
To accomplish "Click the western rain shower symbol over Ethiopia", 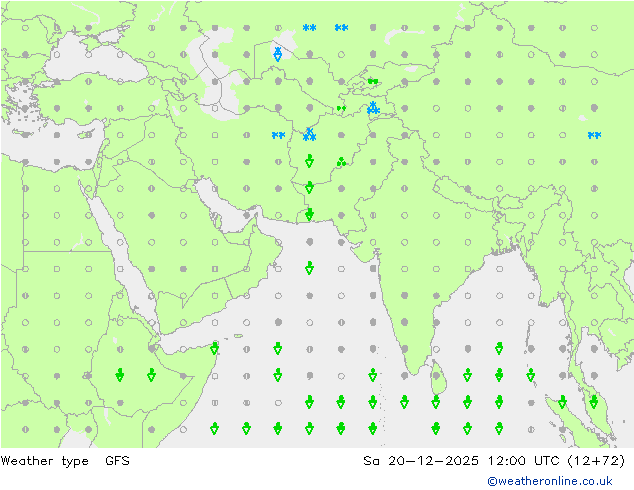I will [120, 375].
